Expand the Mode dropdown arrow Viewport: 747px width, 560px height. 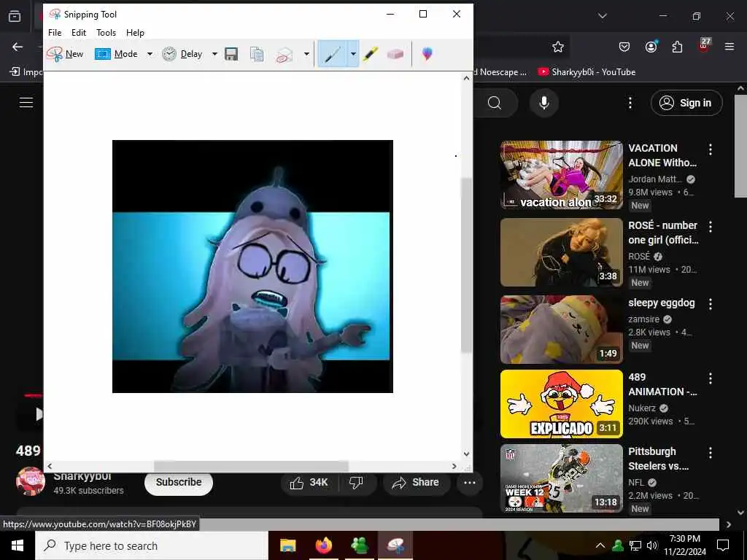(x=150, y=54)
